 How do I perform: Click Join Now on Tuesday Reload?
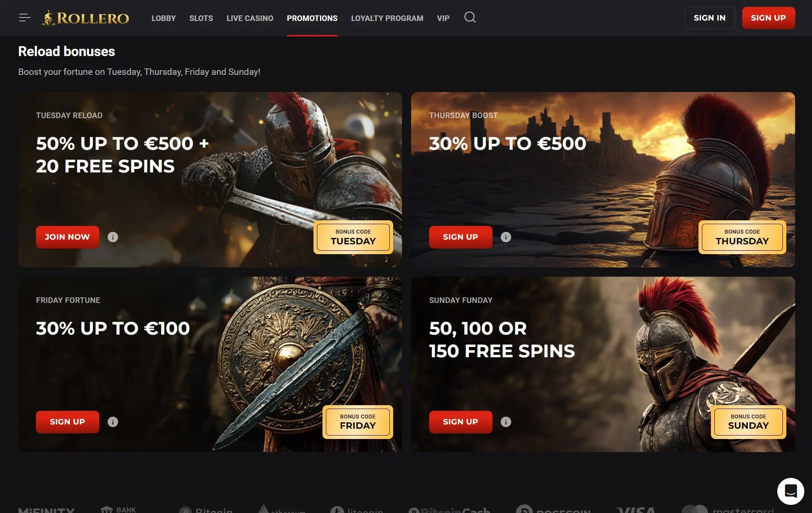[x=68, y=237]
